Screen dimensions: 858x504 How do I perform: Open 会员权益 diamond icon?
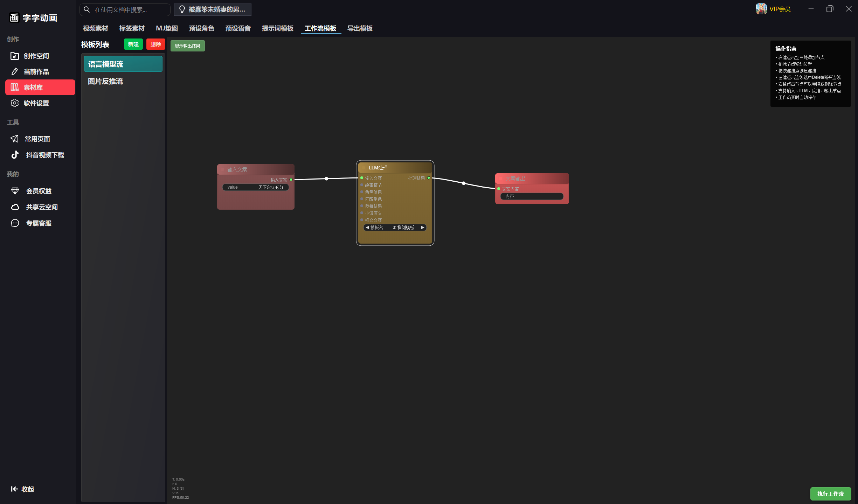pyautogui.click(x=15, y=191)
